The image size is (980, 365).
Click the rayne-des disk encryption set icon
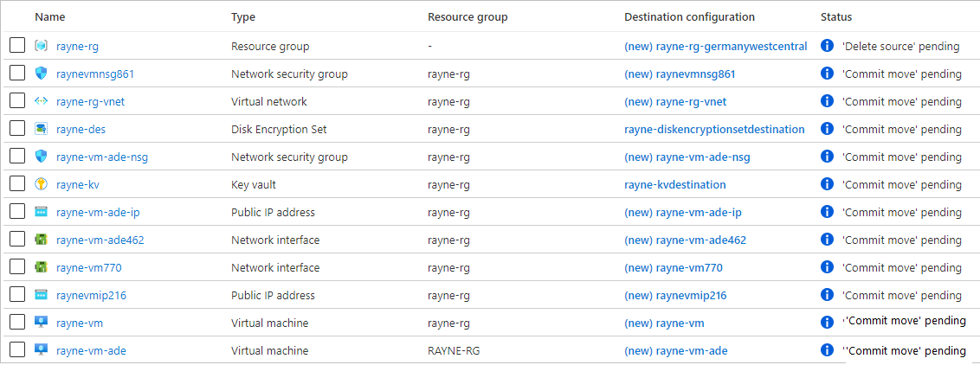point(42,129)
